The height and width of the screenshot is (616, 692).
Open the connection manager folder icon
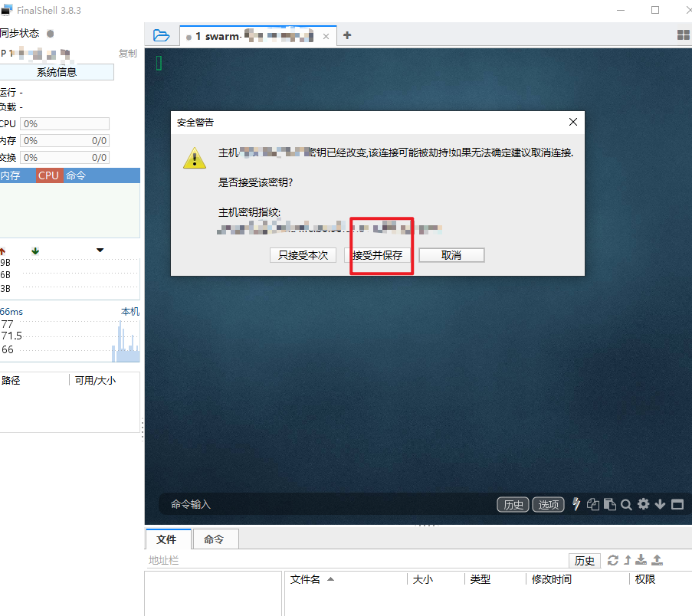(160, 34)
